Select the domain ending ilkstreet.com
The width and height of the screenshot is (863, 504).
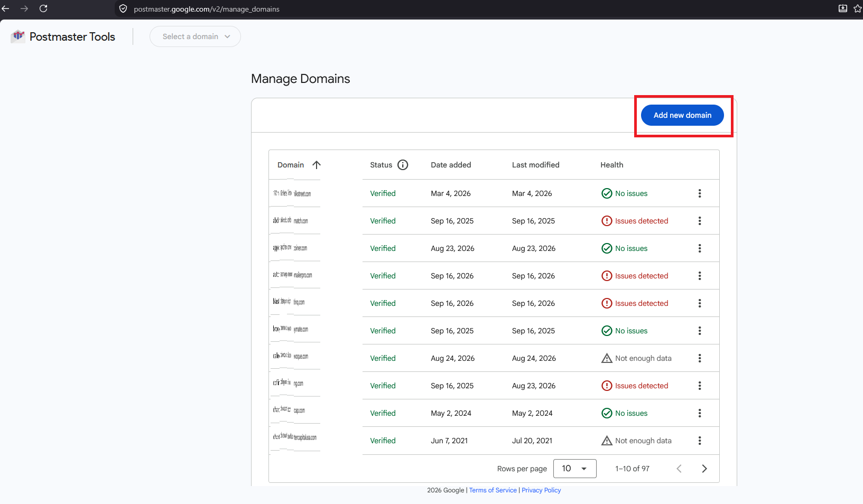[292, 193]
